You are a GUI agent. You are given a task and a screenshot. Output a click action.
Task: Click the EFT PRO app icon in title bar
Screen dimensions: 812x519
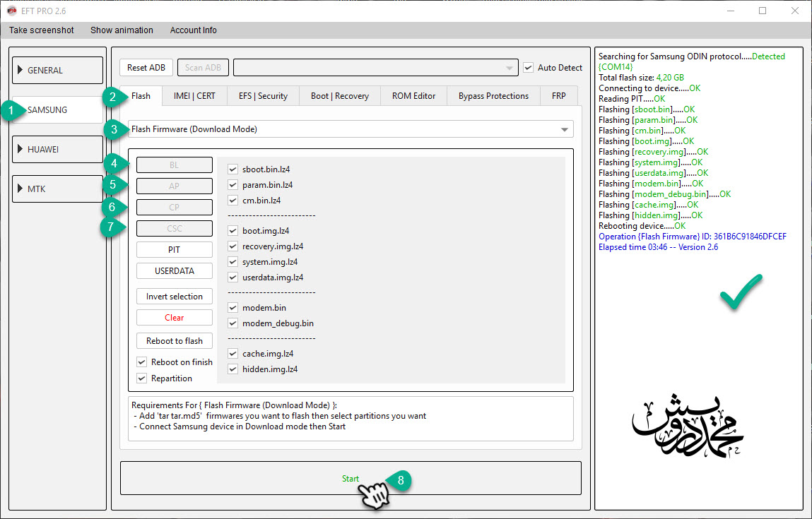coord(11,11)
